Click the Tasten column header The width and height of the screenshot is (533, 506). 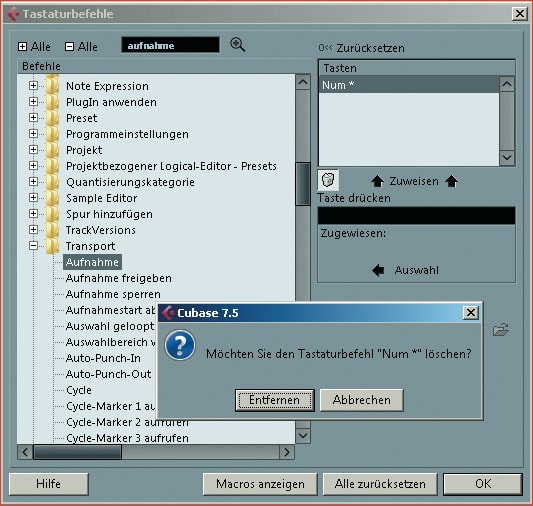point(417,68)
